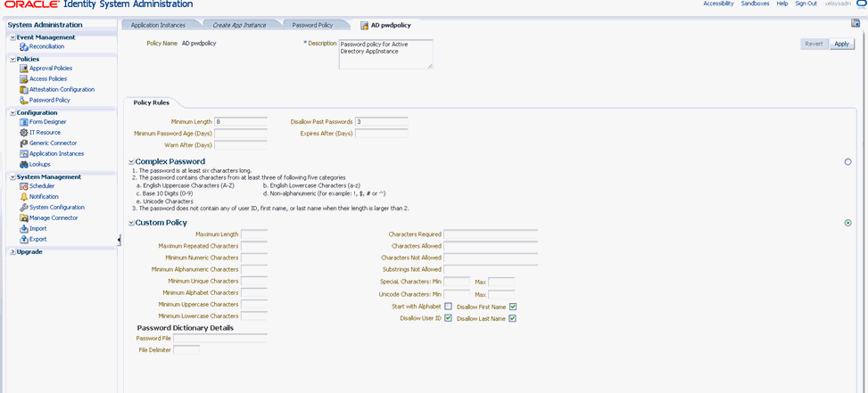Select the Password Policy sidebar icon
This screenshot has height=393, width=868.
pos(24,101)
